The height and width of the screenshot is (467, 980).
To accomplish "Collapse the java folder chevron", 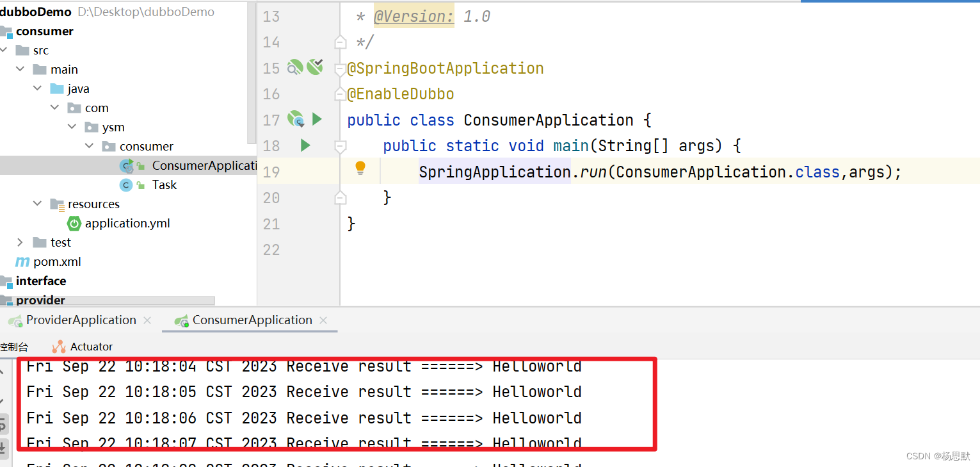I will (37, 88).
